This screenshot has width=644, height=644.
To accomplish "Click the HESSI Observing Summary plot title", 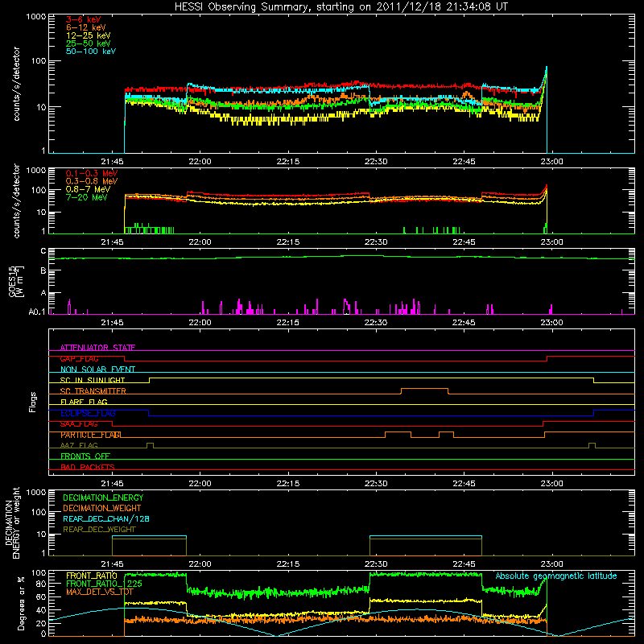I will (341, 7).
